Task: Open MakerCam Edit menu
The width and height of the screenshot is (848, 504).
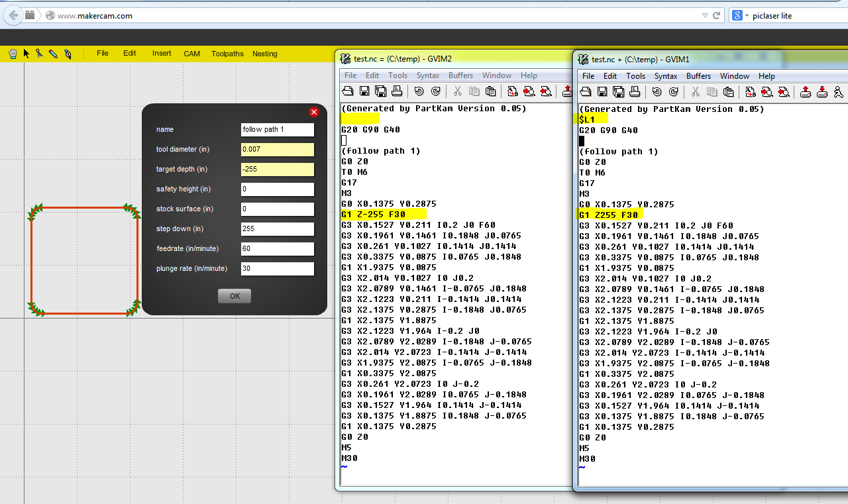Action: click(x=130, y=54)
